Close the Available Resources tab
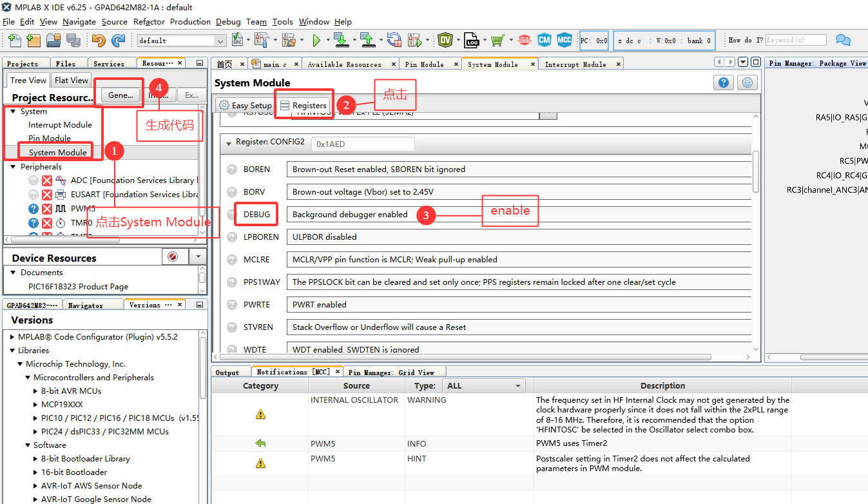Viewport: 868px width, 504px height. click(x=394, y=64)
